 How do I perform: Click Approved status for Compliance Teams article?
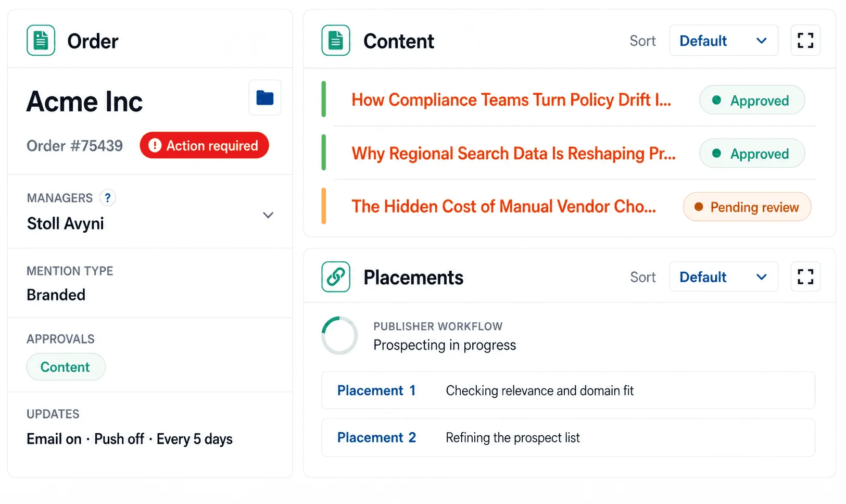point(752,100)
